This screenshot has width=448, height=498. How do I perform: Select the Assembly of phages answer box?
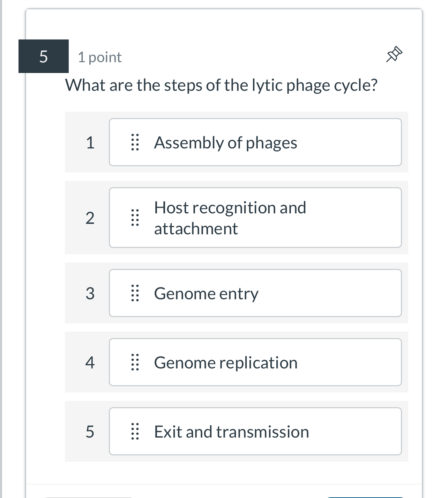(x=255, y=142)
